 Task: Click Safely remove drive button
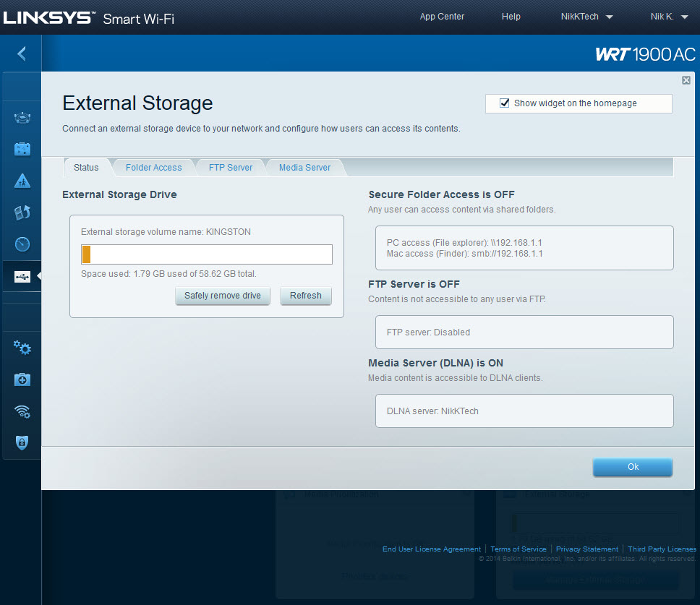[x=223, y=296]
